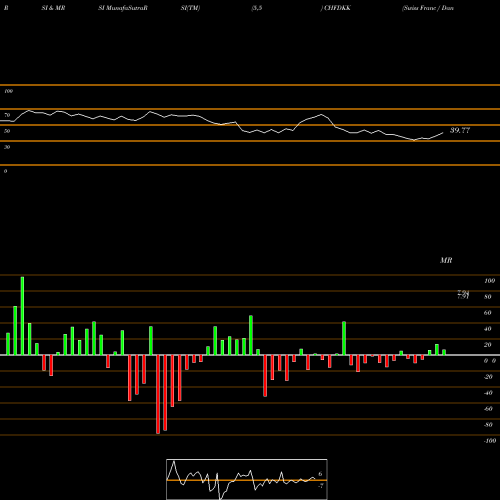Click the -60 label on MR axis
This screenshot has width=500, height=500.
488,409
